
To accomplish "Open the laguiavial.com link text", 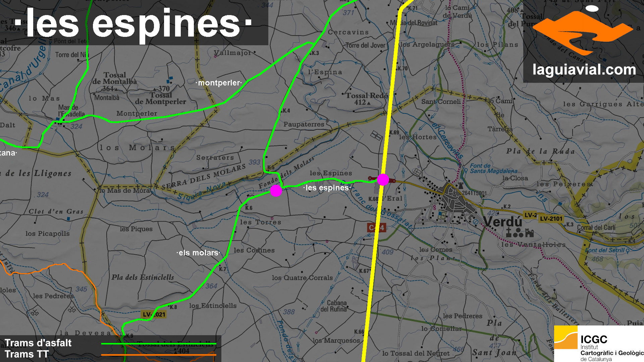I will click(584, 70).
